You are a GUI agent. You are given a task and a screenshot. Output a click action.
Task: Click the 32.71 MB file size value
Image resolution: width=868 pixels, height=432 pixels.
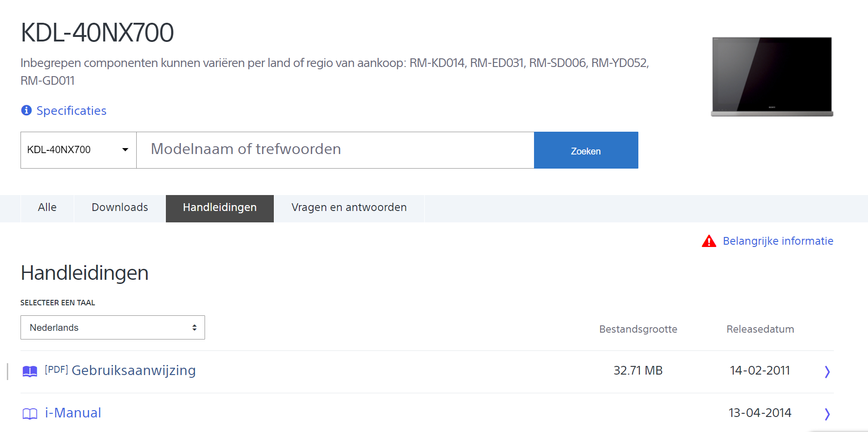click(638, 370)
